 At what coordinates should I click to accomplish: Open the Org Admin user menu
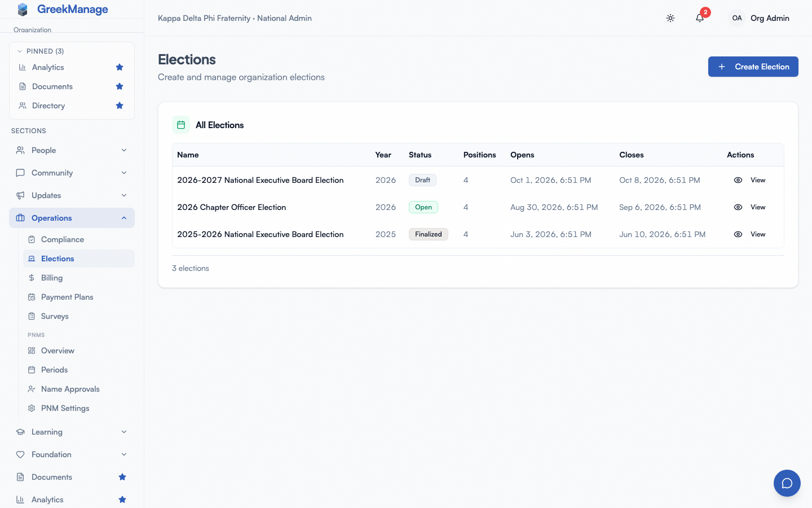pyautogui.click(x=759, y=18)
